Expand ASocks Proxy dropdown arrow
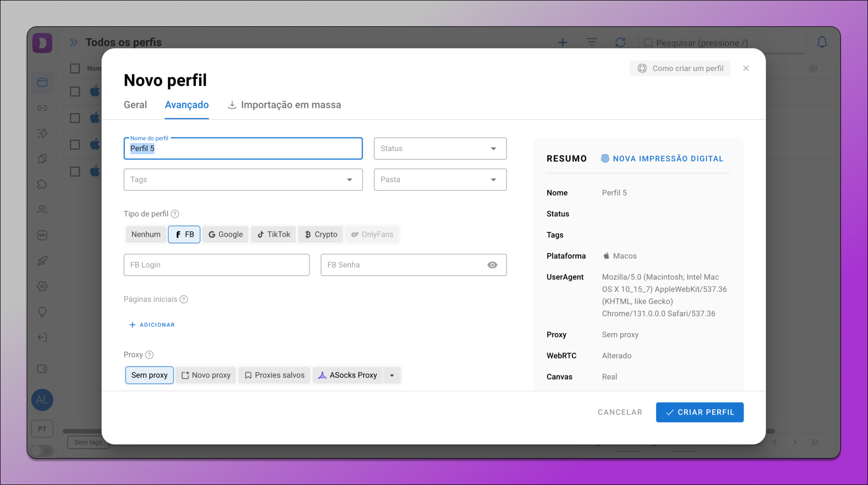Viewport: 868px width, 485px height. tap(392, 375)
